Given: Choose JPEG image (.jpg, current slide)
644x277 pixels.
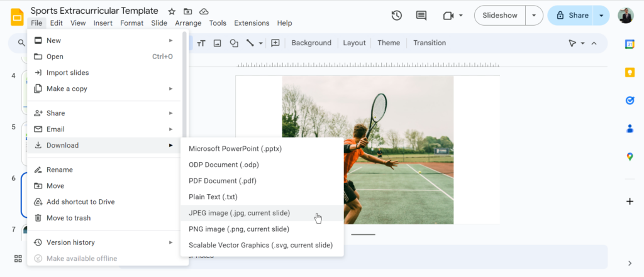Looking at the screenshot, I should tap(239, 213).
